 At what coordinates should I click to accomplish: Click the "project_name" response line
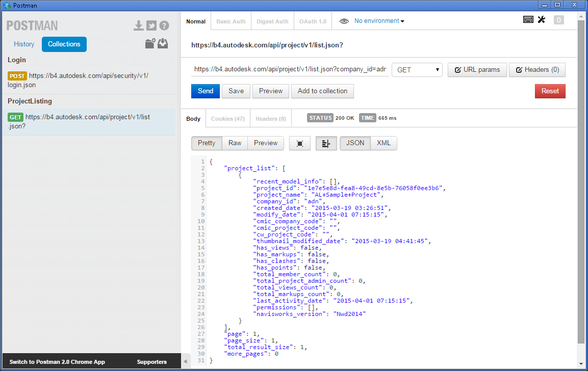tap(318, 195)
